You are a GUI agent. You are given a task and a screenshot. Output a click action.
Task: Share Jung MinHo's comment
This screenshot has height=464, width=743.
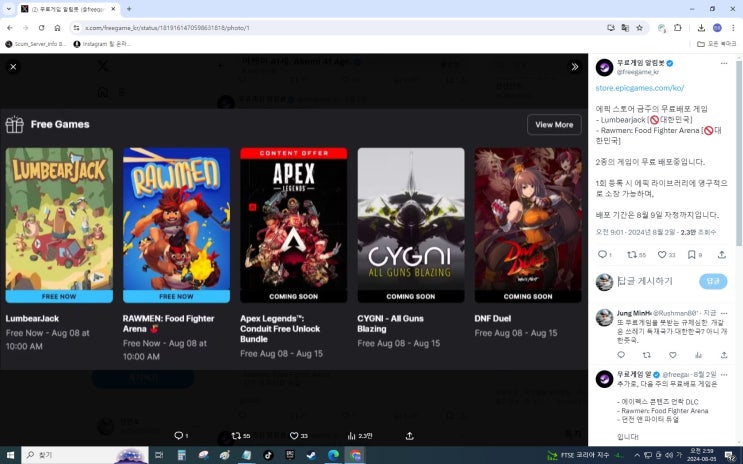[x=724, y=355]
